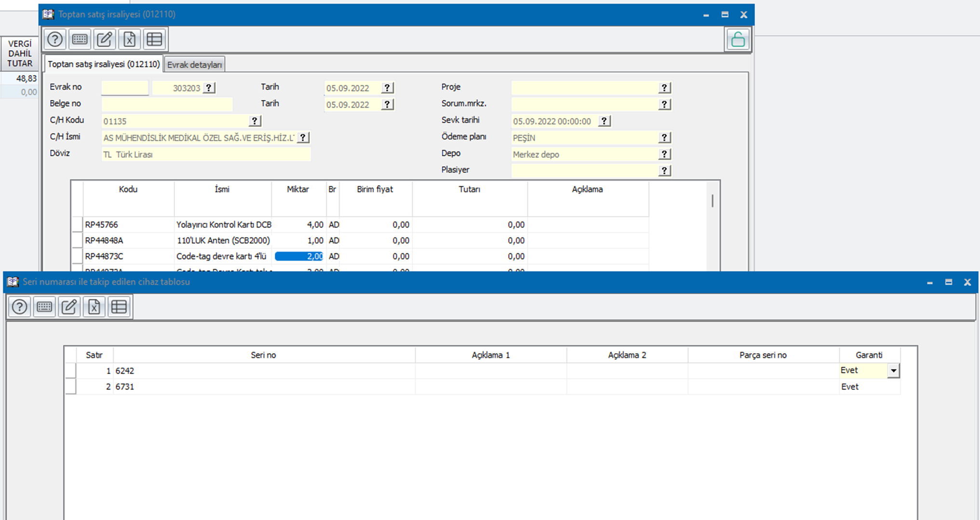Click cell Code-tag devre kartı 4'lü
Screen dimensions: 980x520
(x=223, y=257)
